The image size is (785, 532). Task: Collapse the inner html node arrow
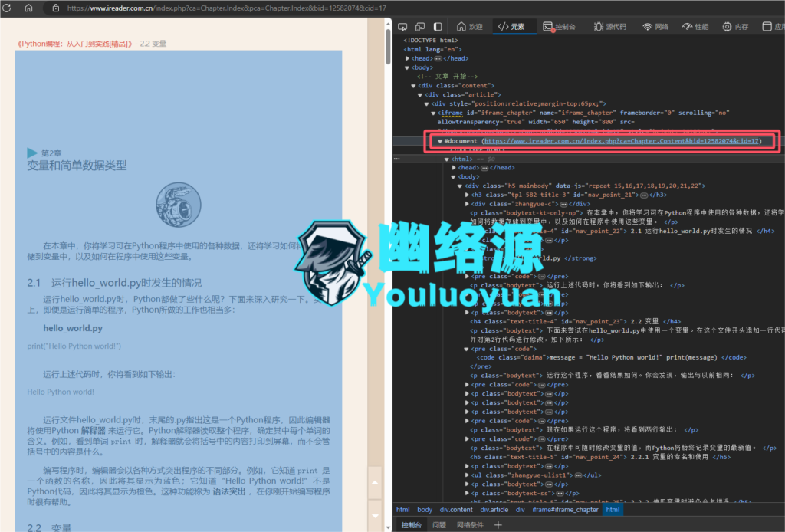[447, 159]
